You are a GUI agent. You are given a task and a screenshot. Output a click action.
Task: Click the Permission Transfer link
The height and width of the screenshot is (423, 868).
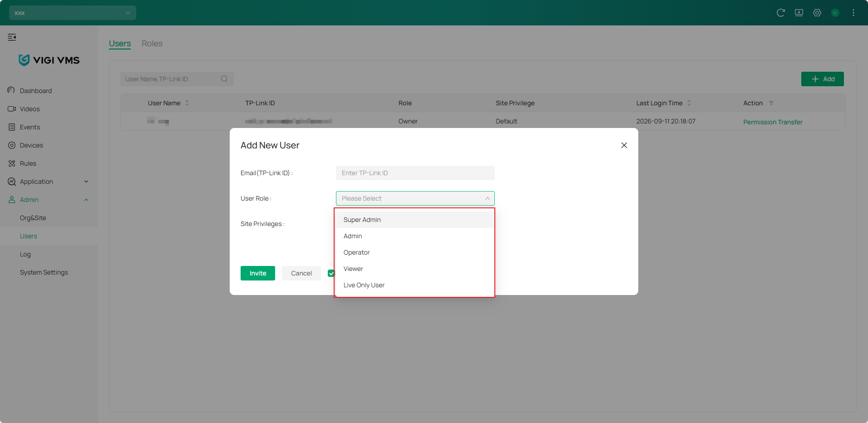click(x=773, y=122)
